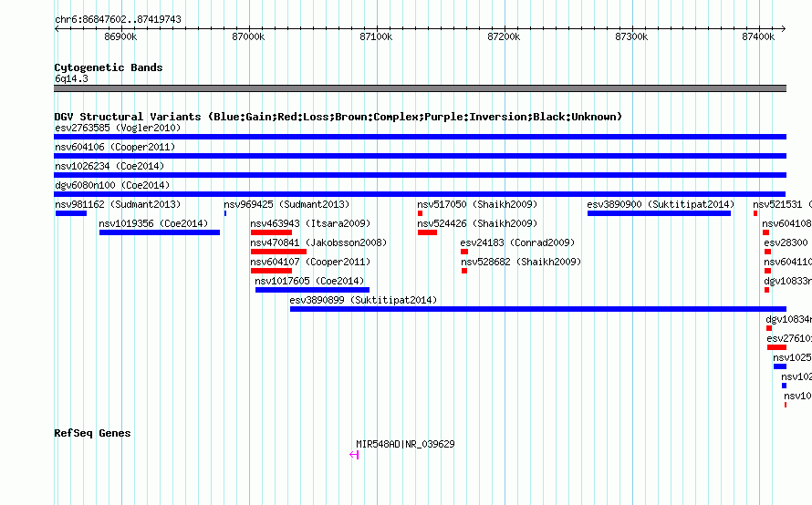Image resolution: width=812 pixels, height=505 pixels.
Task: Select the gray 6q14.3 cytoband bar
Action: tap(420, 88)
